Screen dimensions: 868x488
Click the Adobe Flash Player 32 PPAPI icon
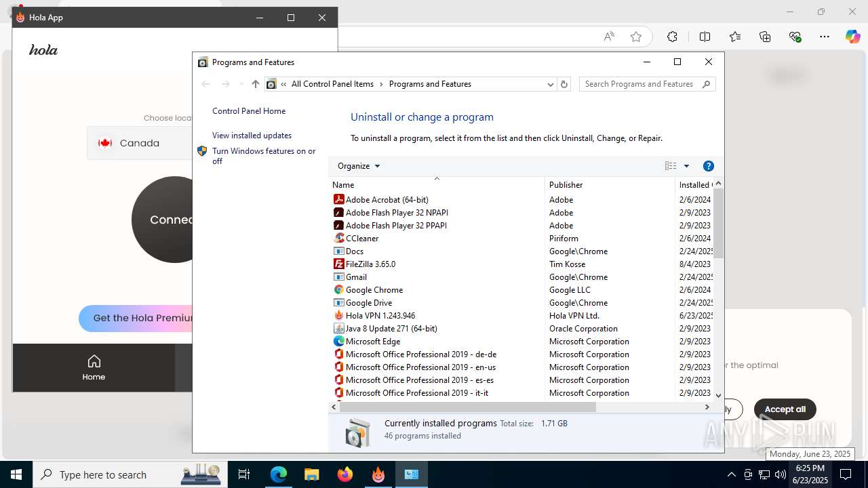339,225
